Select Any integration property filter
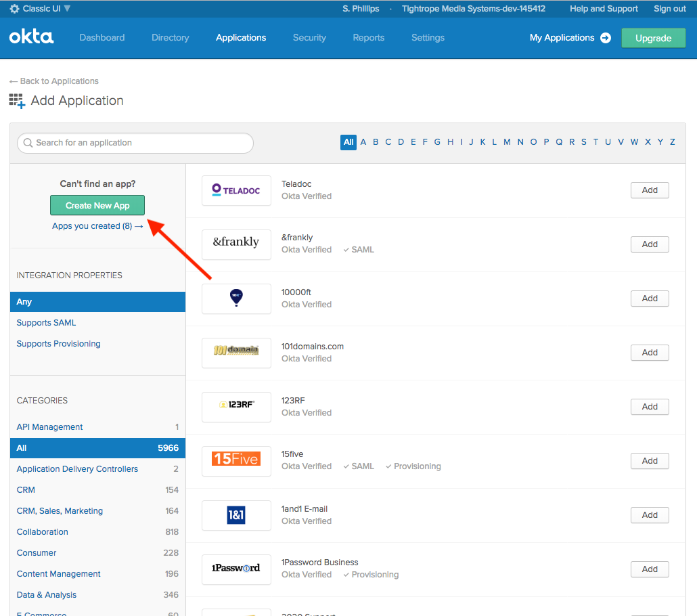 [x=97, y=302]
